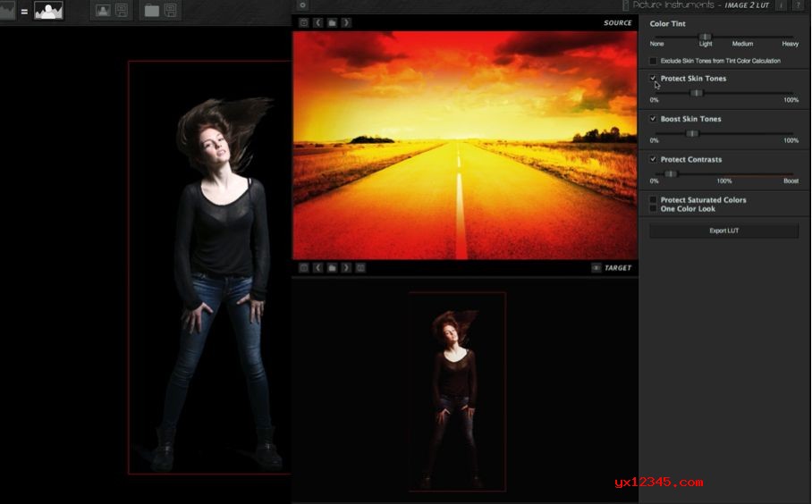
Task: Click the target panel camera capture icon
Action: pos(304,267)
